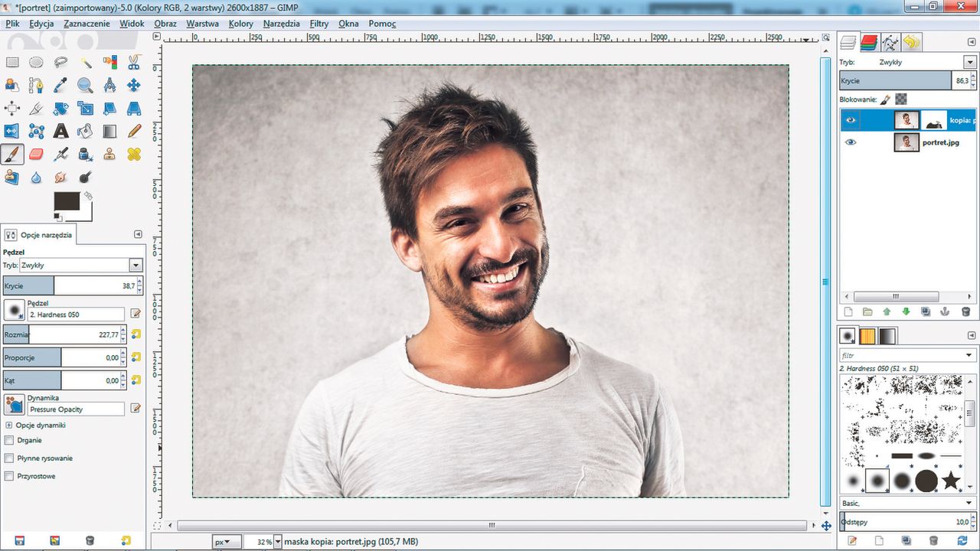
Task: Open the zoom percentage dropdown arrow
Action: point(277,542)
